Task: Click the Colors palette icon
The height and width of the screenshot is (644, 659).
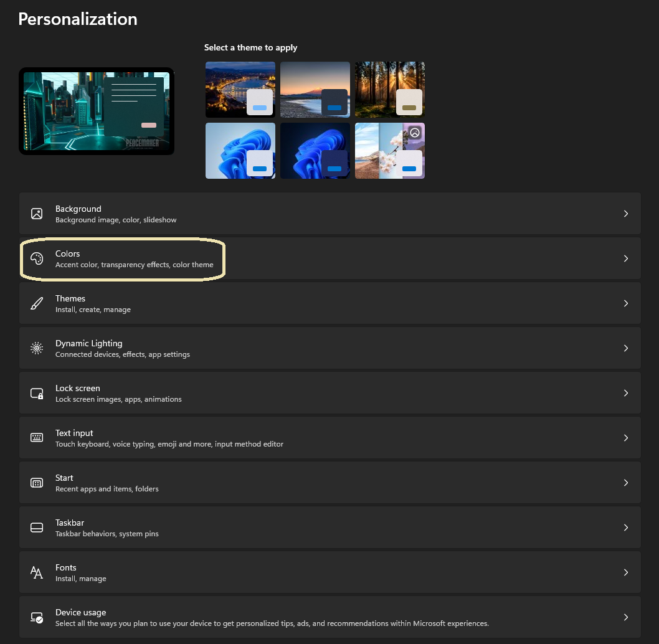Action: [x=37, y=258]
